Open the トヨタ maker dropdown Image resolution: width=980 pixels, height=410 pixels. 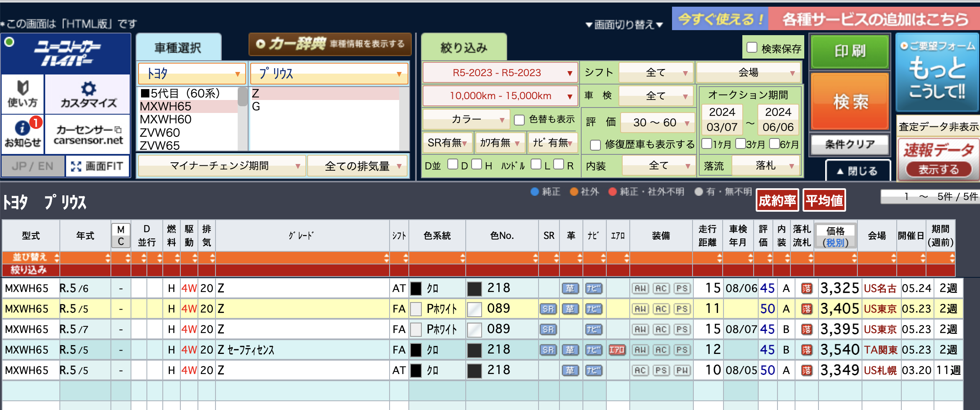[x=192, y=74]
